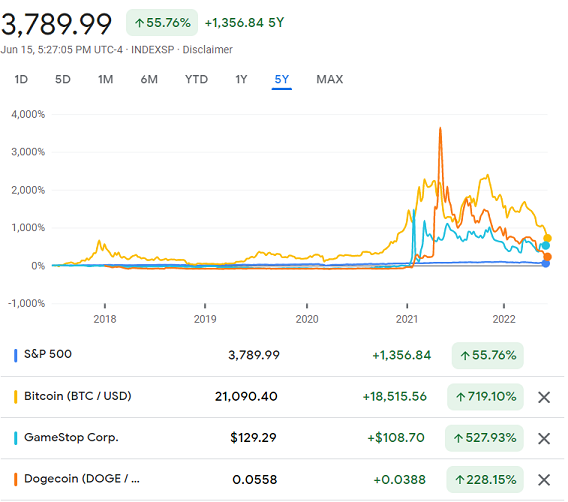Click Bitcoin 719.10% gain badge

pos(485,397)
